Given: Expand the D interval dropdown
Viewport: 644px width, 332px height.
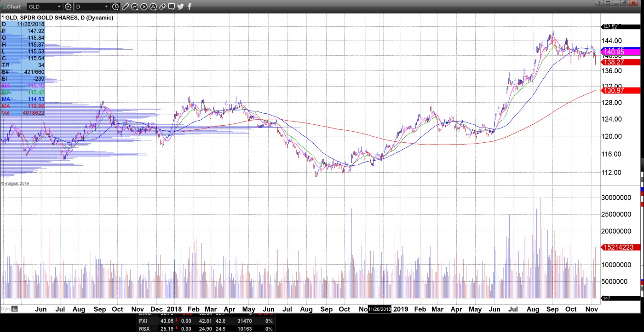Looking at the screenshot, I should coord(106,6).
